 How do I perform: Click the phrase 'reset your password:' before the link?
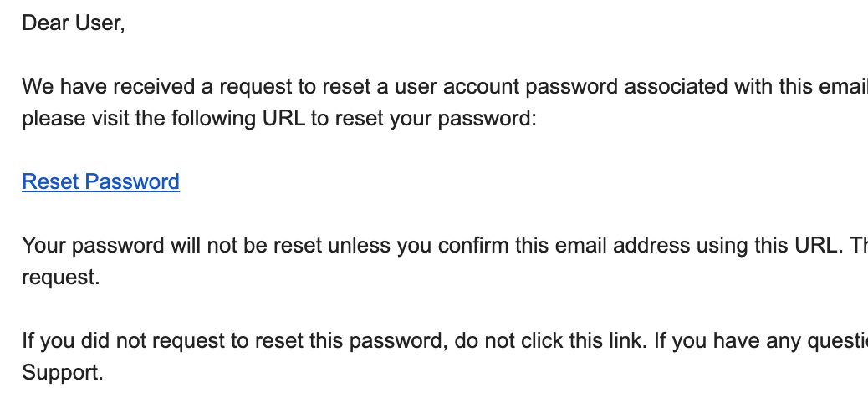tap(437, 119)
